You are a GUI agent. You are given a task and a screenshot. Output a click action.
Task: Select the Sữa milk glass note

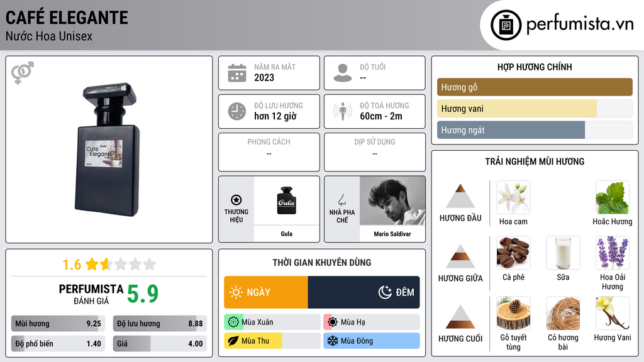tap(563, 253)
